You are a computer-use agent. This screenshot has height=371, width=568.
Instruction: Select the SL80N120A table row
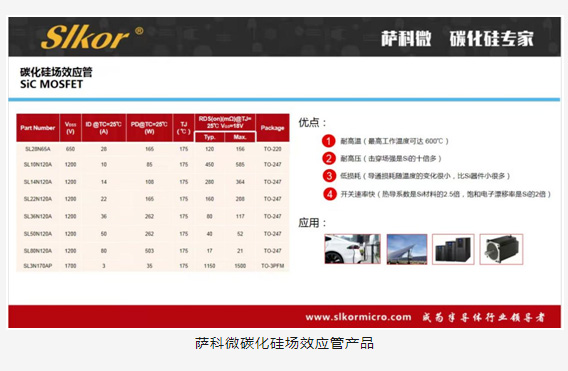(x=153, y=251)
